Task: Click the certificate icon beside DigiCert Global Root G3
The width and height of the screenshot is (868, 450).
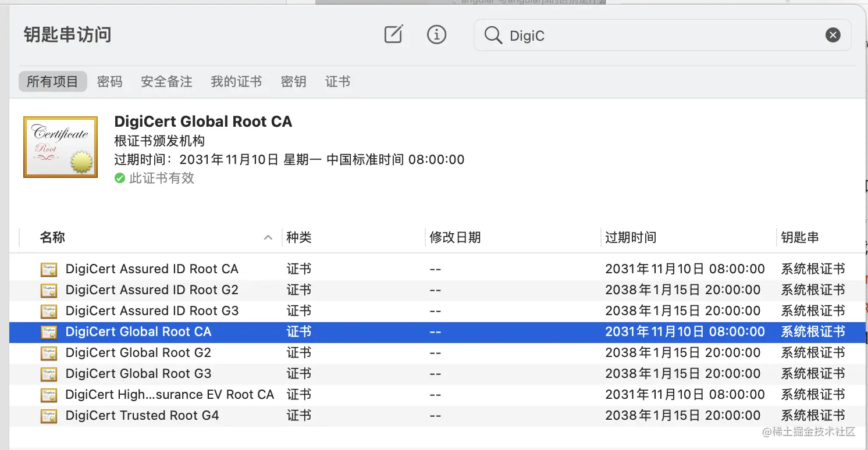Action: 49,373
